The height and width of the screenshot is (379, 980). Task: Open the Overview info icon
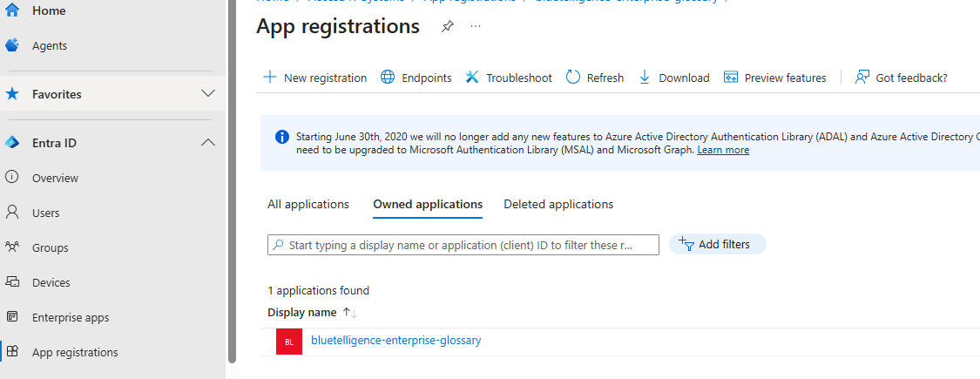[12, 178]
